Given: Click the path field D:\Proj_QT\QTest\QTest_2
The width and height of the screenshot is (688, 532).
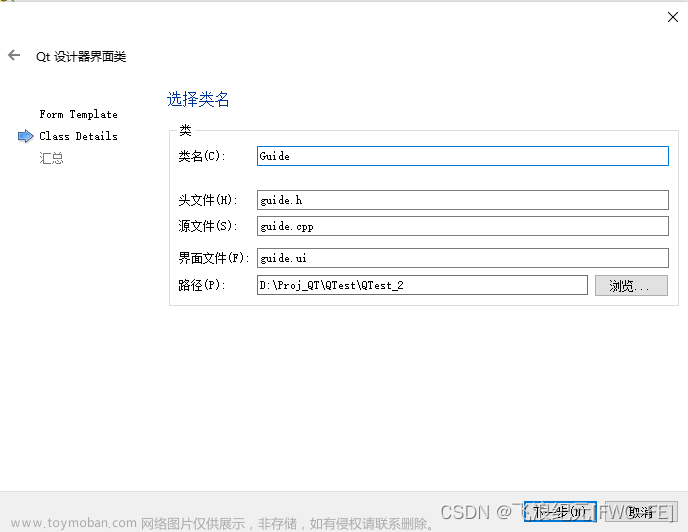Looking at the screenshot, I should (422, 285).
